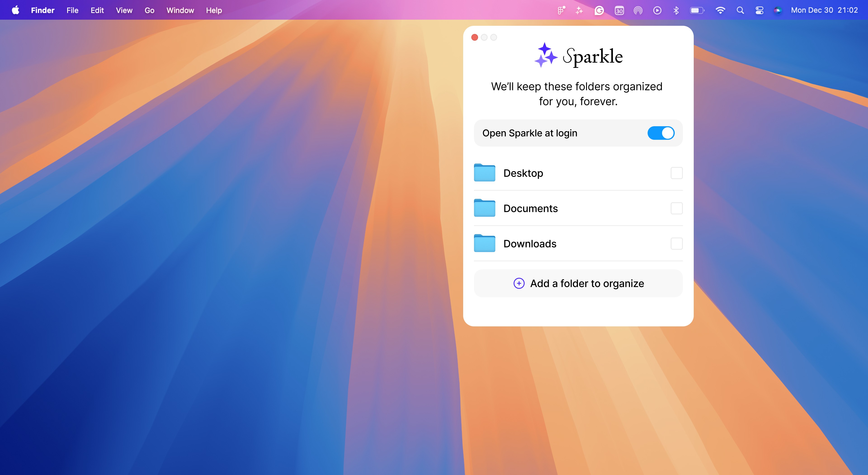This screenshot has width=868, height=475.
Task: Open the Finder menu
Action: 43,10
